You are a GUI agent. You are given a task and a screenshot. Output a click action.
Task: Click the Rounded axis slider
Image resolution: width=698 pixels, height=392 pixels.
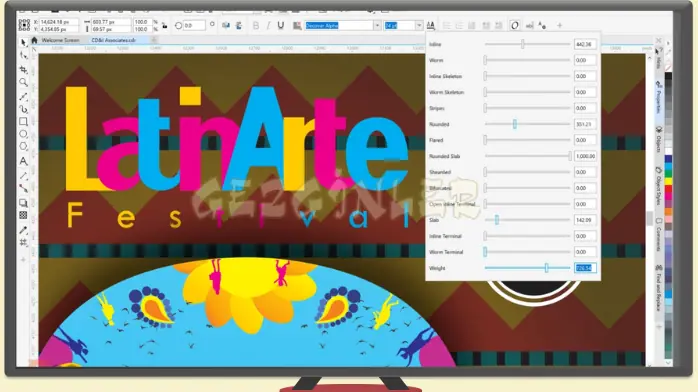[528, 124]
